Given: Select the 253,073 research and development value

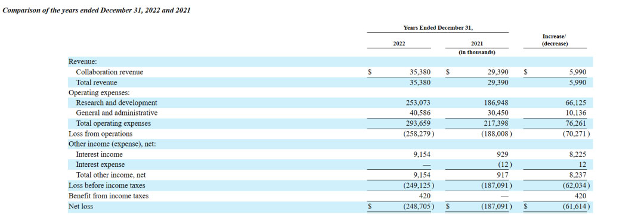Looking at the screenshot, I should 418,103.
